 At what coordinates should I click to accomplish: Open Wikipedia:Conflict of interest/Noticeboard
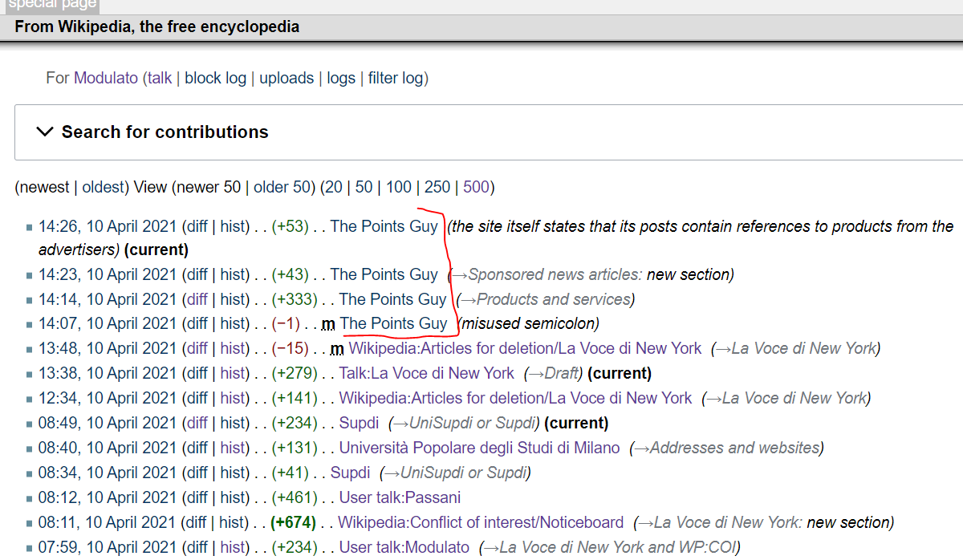[x=481, y=522]
